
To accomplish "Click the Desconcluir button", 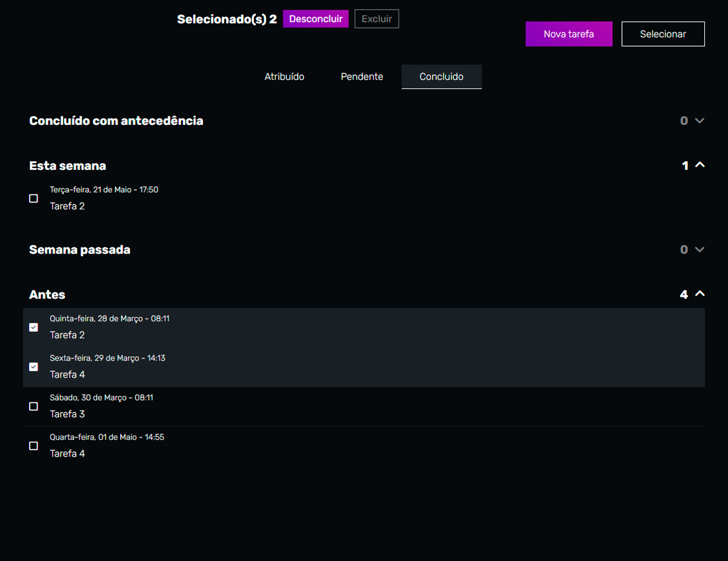I will pyautogui.click(x=316, y=19).
